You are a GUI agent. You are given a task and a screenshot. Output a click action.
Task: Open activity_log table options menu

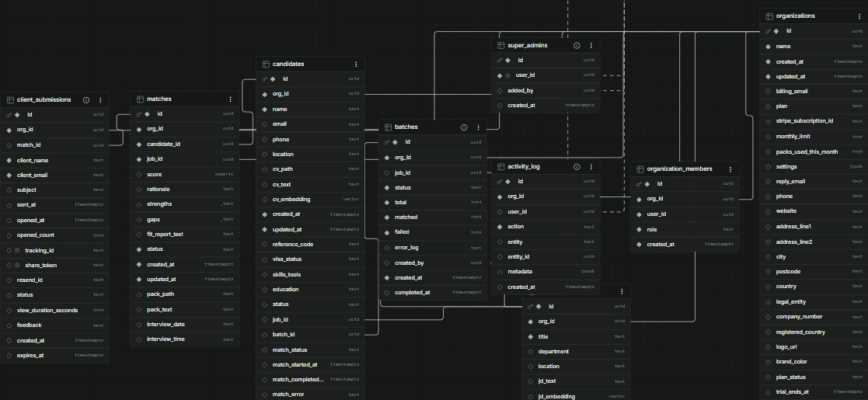point(591,166)
